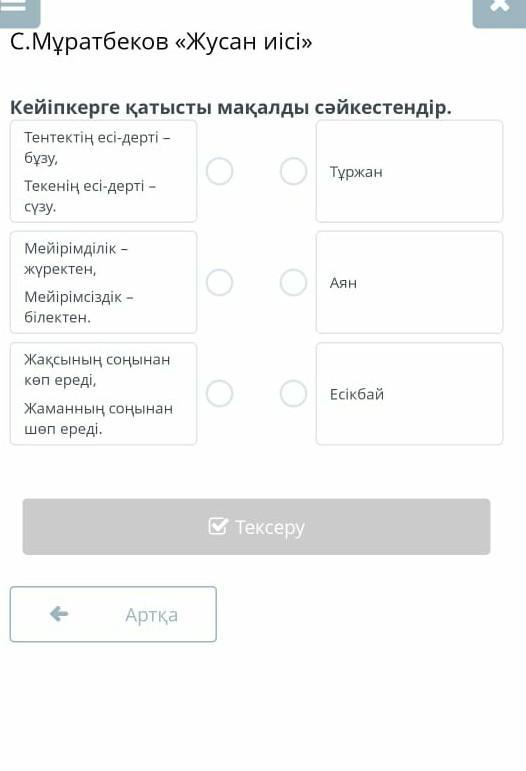Select radio next to Тентектің есі-дерті proverb
This screenshot has height=771, width=526.
coord(219,171)
